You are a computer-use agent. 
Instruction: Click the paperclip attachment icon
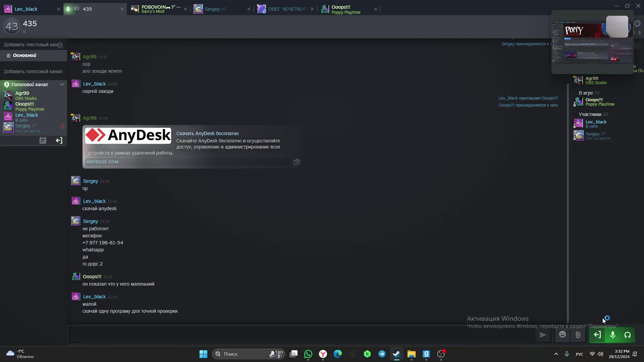click(x=578, y=335)
